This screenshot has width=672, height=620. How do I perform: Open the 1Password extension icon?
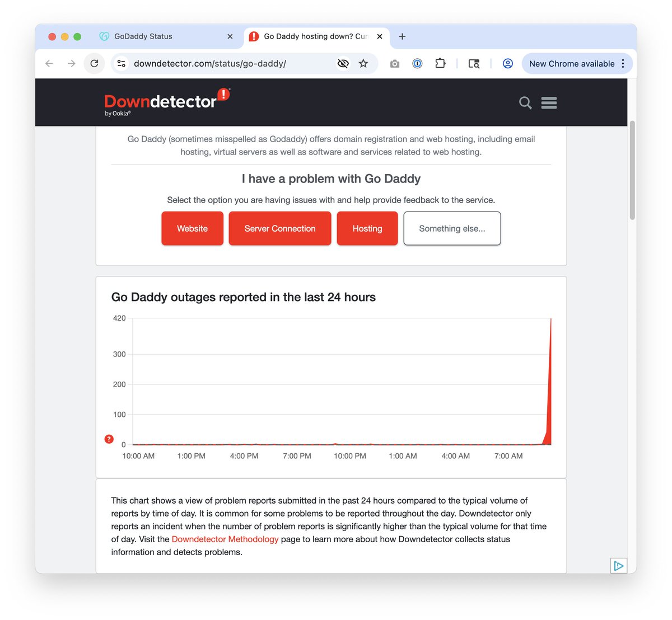[x=417, y=64]
